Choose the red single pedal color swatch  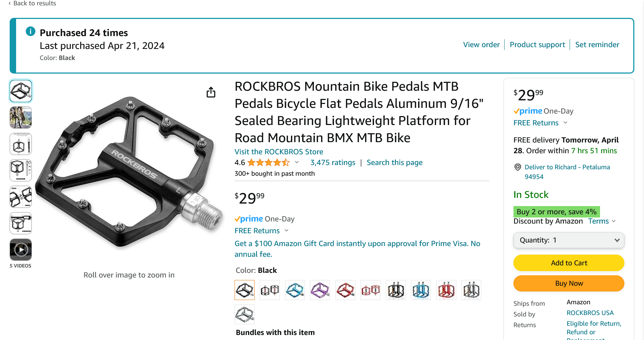click(345, 290)
